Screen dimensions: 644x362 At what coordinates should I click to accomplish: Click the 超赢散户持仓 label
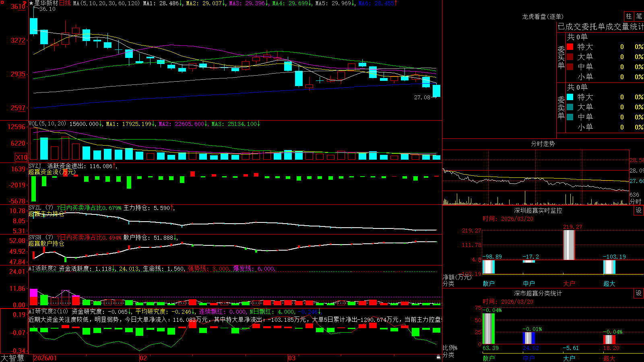point(46,243)
